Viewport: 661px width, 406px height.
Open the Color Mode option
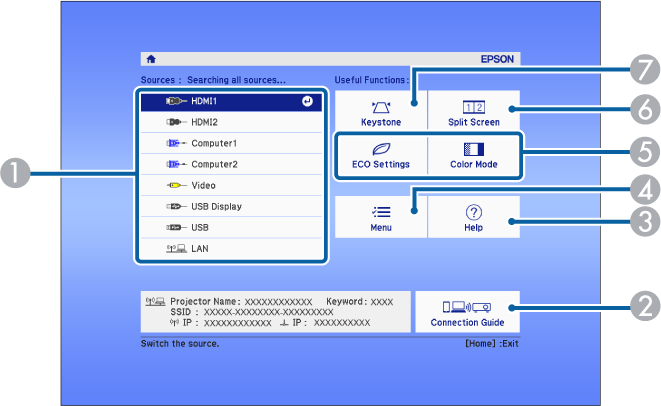tap(473, 155)
